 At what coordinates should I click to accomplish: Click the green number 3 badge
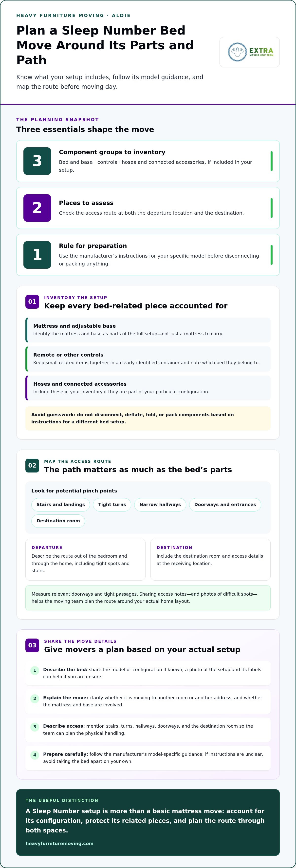(37, 161)
